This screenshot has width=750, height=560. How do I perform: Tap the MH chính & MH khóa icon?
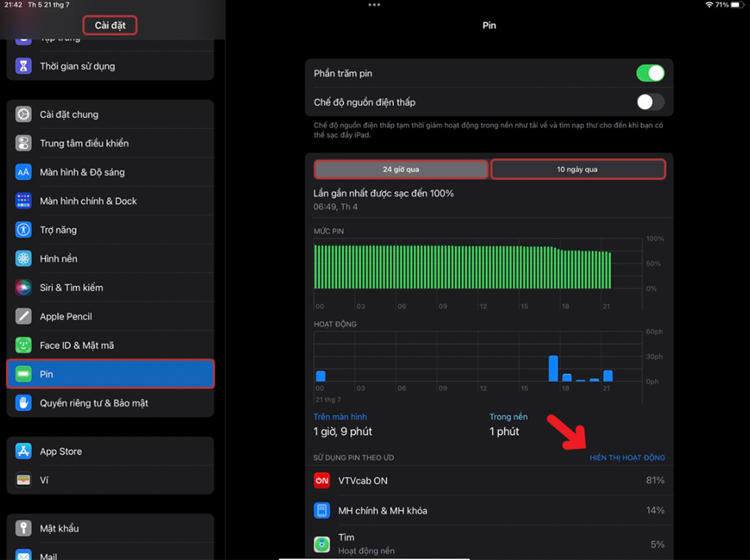[322, 510]
